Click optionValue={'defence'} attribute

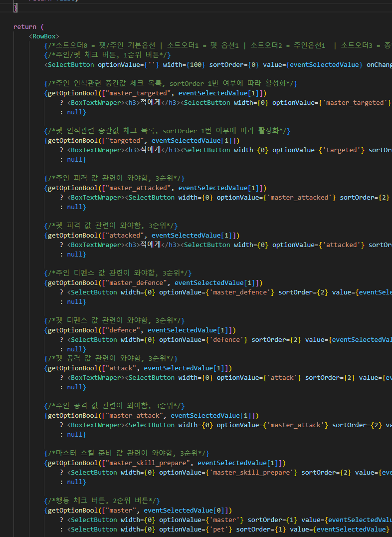tap(203, 340)
